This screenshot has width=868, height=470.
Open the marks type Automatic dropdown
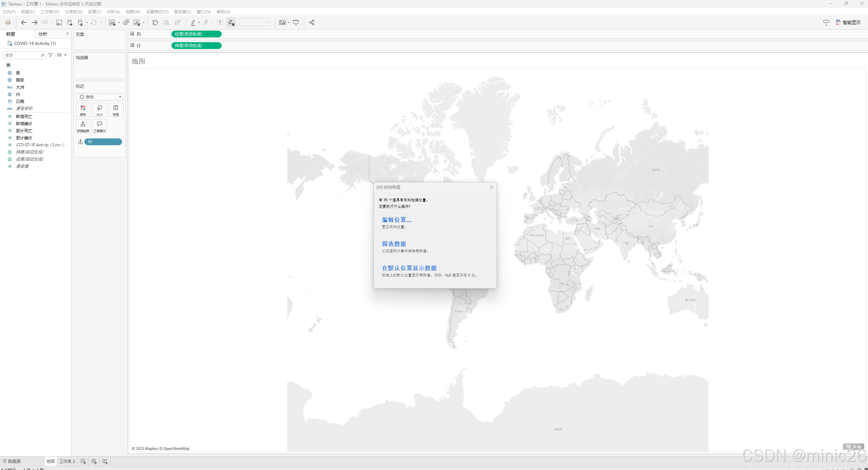coord(99,97)
